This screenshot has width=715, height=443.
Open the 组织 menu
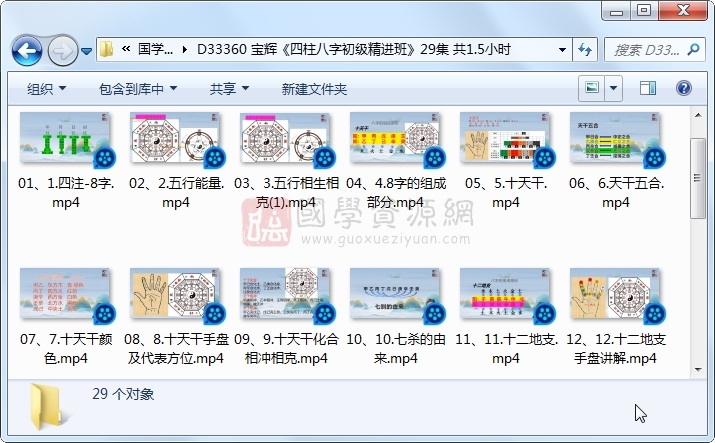[x=47, y=88]
